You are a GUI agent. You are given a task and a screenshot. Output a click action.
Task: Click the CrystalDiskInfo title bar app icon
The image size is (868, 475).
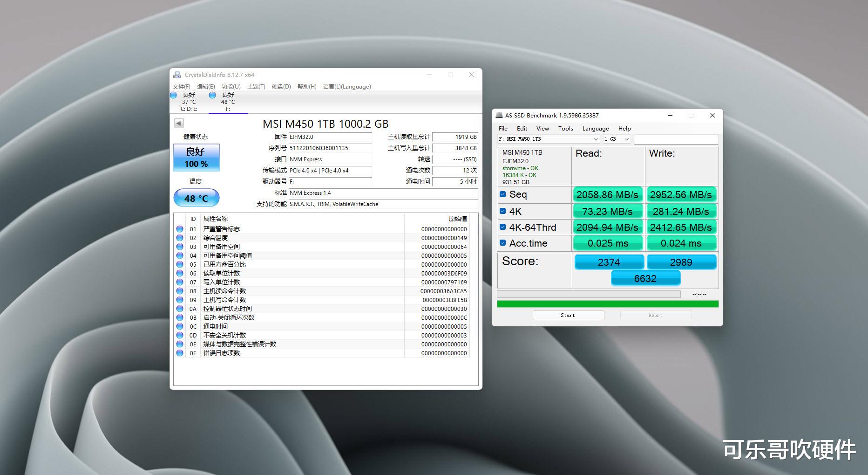[x=177, y=75]
